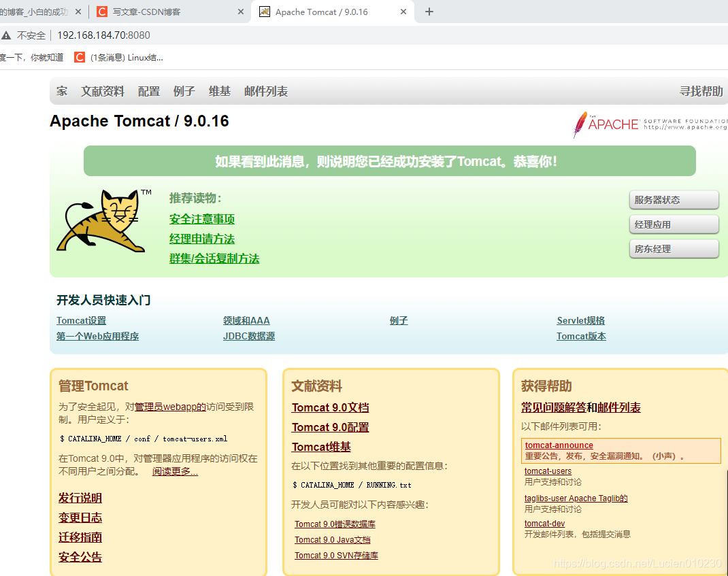Open the 安全公告 link
The image size is (728, 576).
80,557
